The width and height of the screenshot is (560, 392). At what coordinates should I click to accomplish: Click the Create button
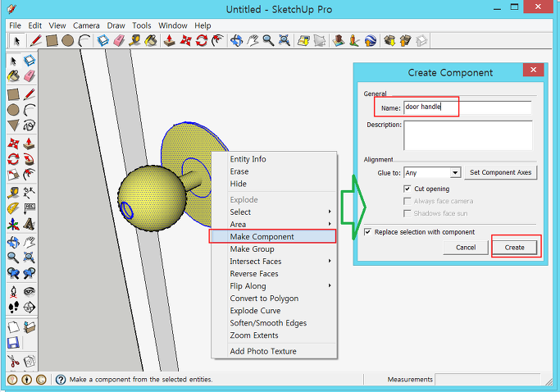click(x=514, y=248)
